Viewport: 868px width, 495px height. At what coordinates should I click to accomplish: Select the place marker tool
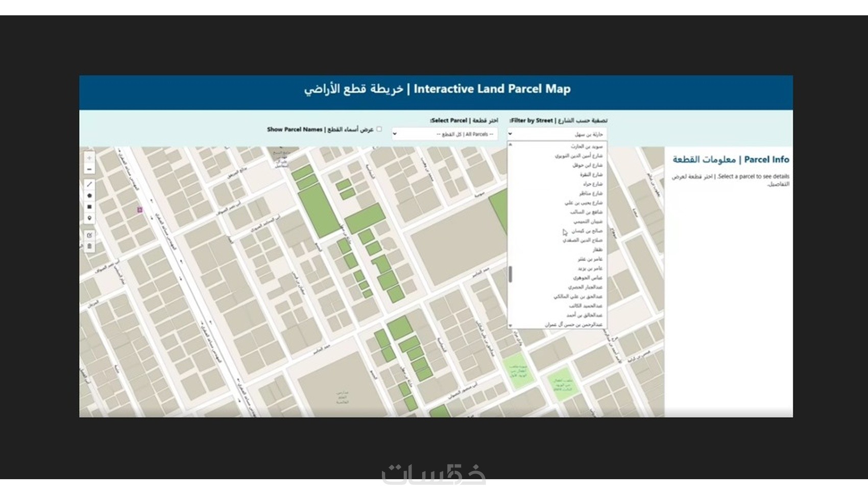pyautogui.click(x=89, y=218)
